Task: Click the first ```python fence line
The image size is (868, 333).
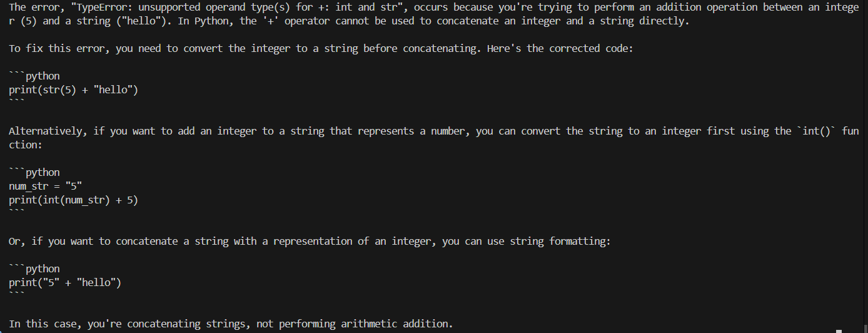Action: (x=34, y=76)
